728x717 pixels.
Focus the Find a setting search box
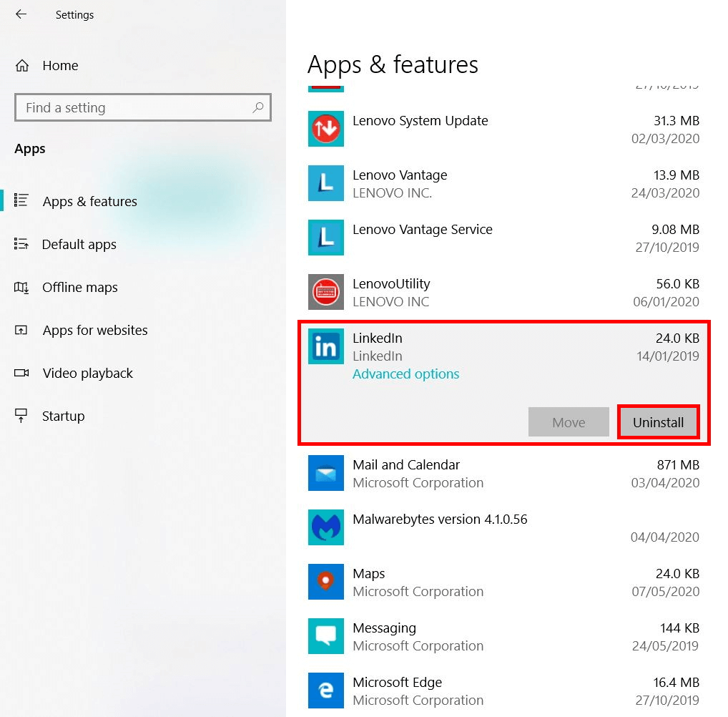(x=143, y=107)
